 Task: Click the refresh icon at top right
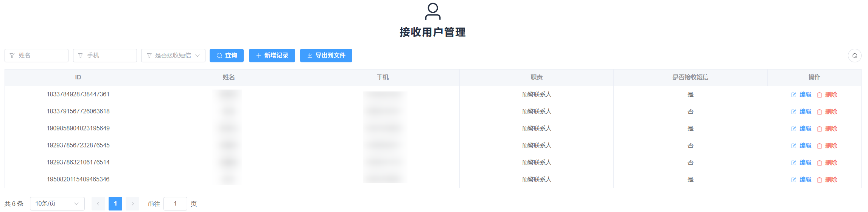[854, 56]
